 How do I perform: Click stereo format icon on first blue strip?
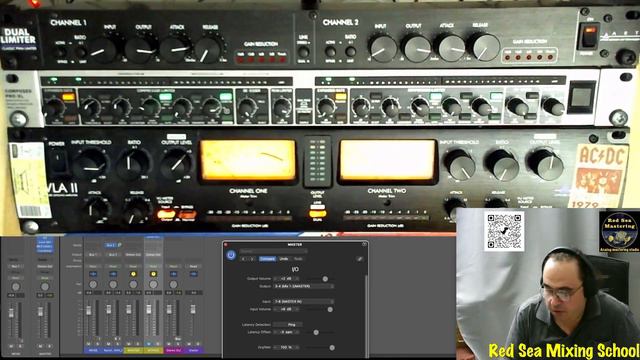pos(93,274)
